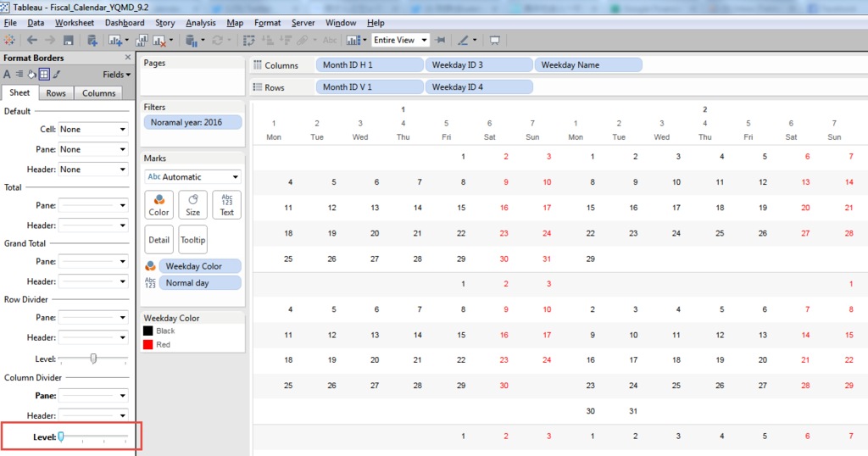Viewport: 868px width, 456px height.
Task: Open Default Pane border dropdown
Action: 93,149
